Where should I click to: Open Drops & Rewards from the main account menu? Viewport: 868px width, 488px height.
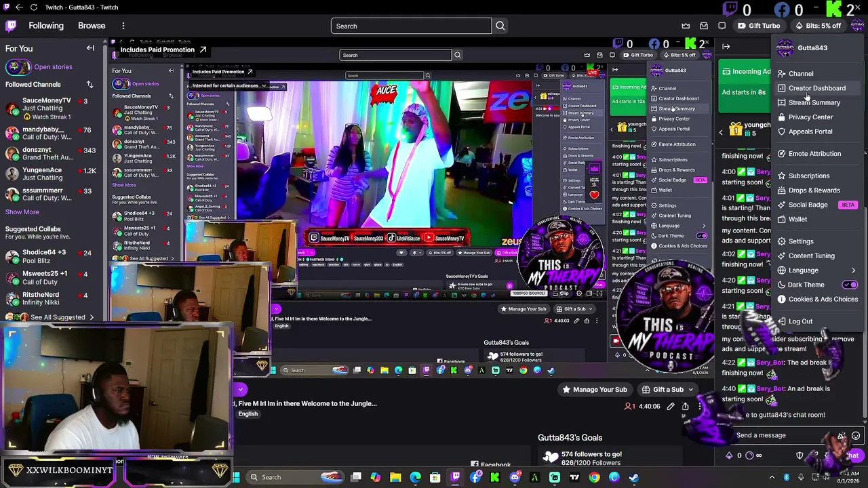819,190
